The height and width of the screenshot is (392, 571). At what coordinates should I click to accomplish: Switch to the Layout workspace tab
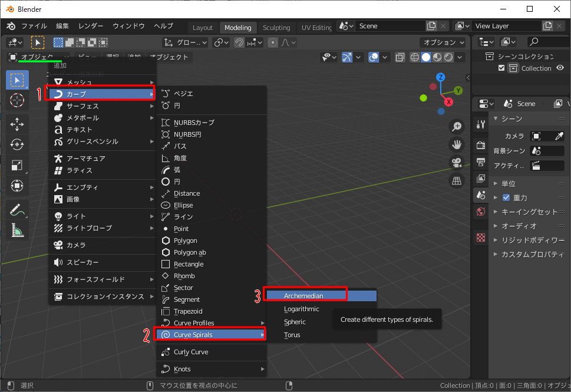click(203, 28)
